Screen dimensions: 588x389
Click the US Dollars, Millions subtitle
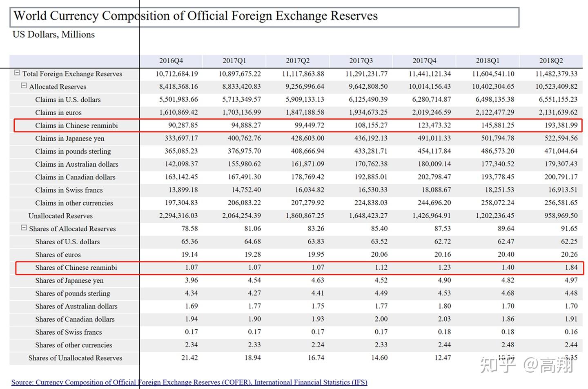click(x=53, y=35)
